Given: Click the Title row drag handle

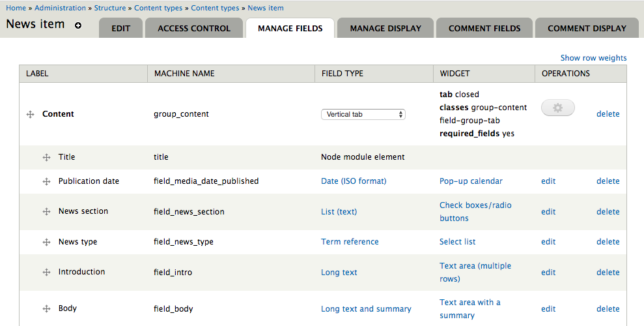Looking at the screenshot, I should click(x=46, y=157).
